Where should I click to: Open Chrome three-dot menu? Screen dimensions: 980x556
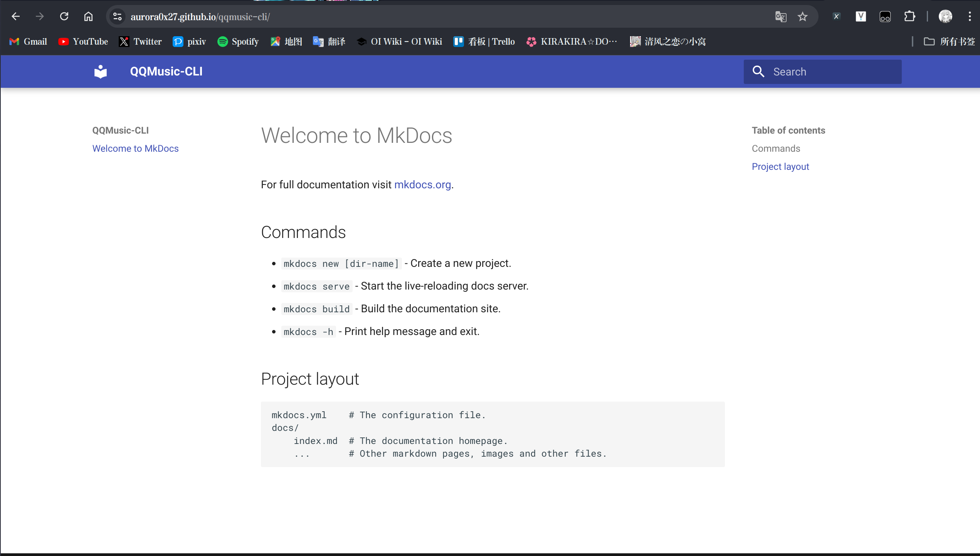(970, 17)
